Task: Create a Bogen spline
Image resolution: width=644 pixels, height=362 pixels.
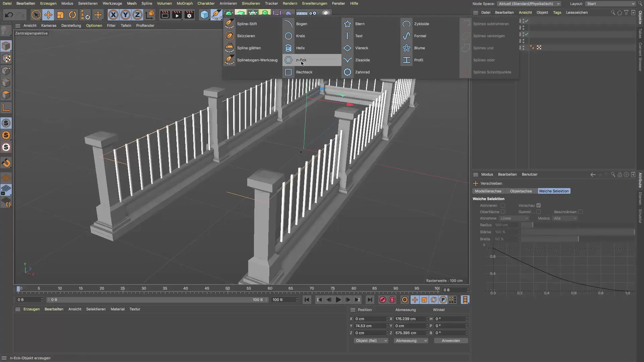Action: (312, 24)
